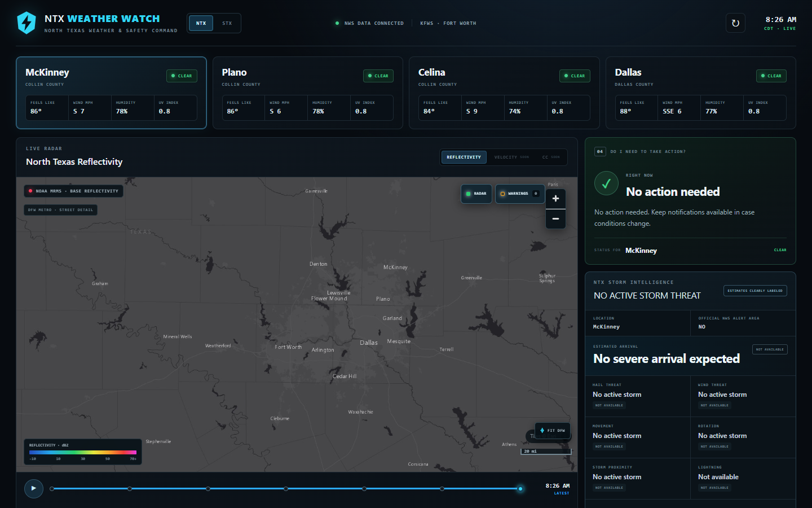Click the 'No severe arrival expected' text
This screenshot has height=508, width=812.
click(x=667, y=359)
